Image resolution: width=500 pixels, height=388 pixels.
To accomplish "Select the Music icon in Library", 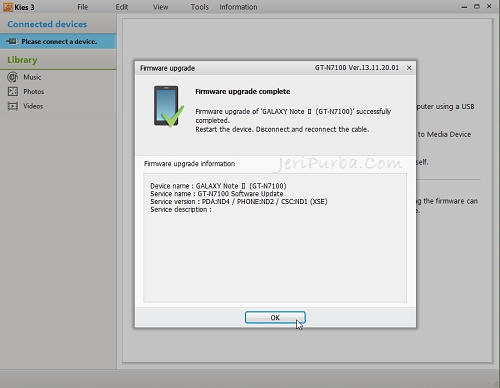I will (13, 77).
